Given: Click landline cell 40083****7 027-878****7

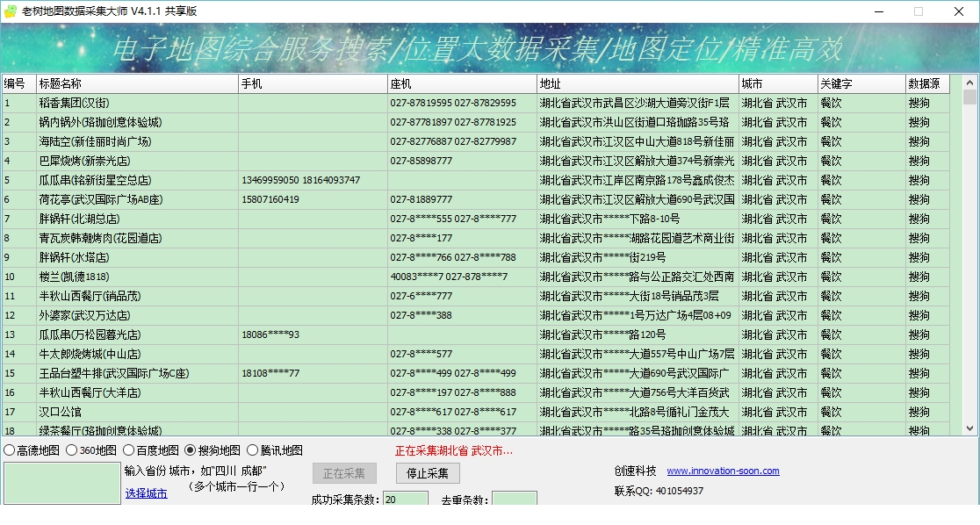Looking at the screenshot, I should (x=462, y=277).
